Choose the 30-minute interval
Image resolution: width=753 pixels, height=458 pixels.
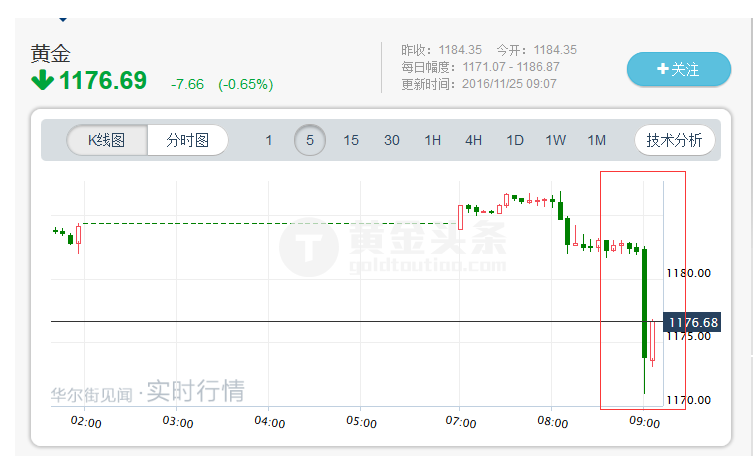(392, 140)
